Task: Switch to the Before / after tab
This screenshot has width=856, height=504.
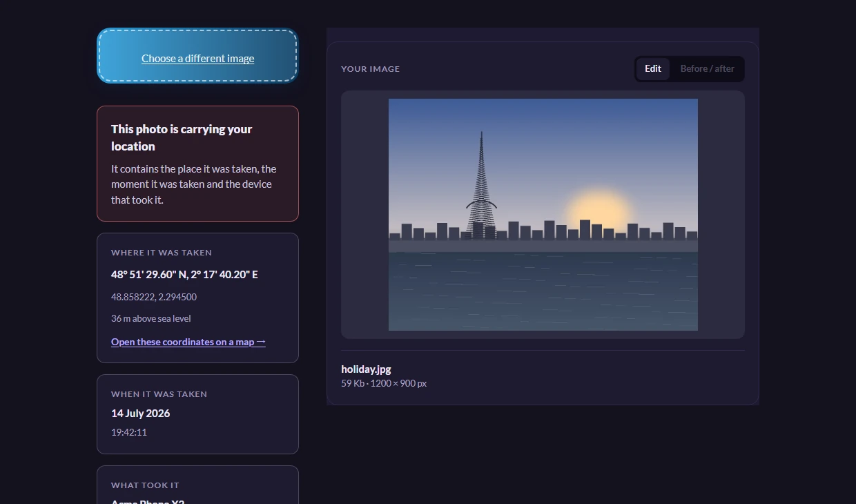Action: click(707, 68)
